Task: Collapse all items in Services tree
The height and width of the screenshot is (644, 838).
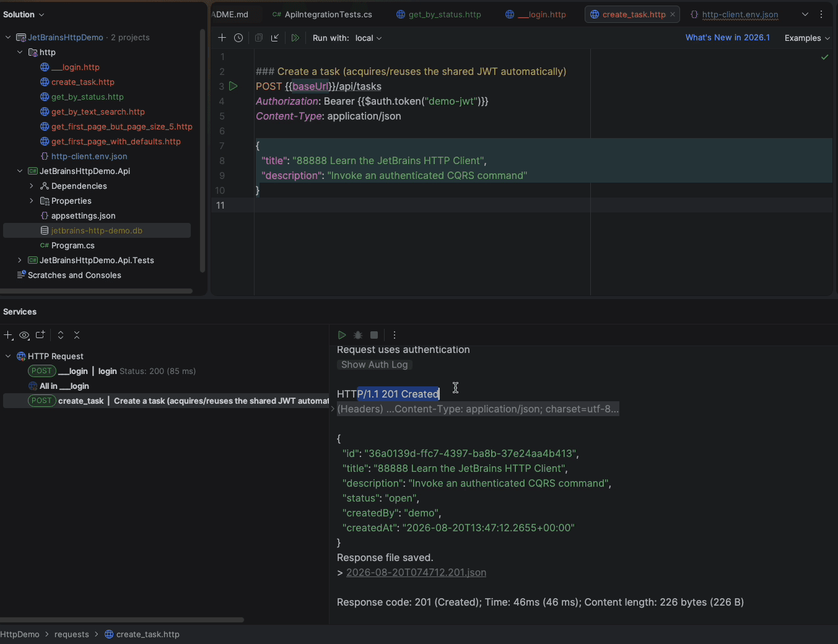Action: (x=77, y=335)
